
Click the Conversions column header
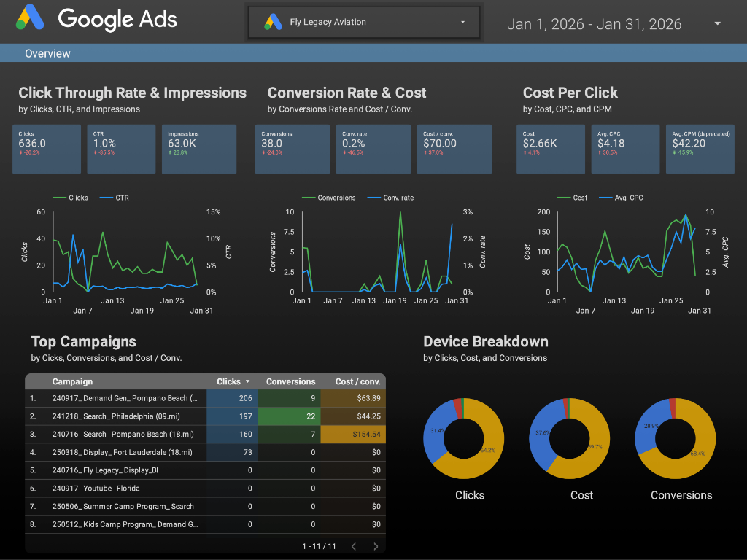click(290, 381)
